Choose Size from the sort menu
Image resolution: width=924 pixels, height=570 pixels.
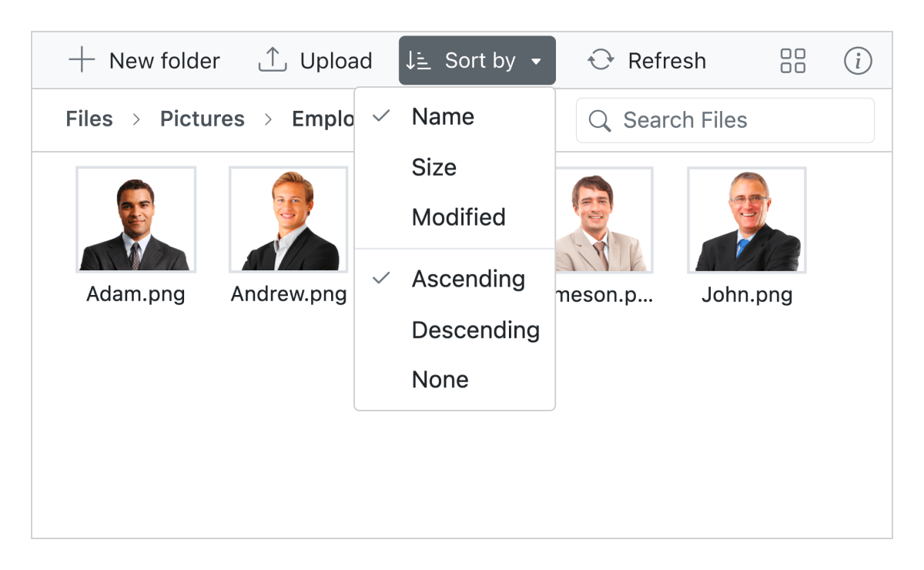coord(434,167)
